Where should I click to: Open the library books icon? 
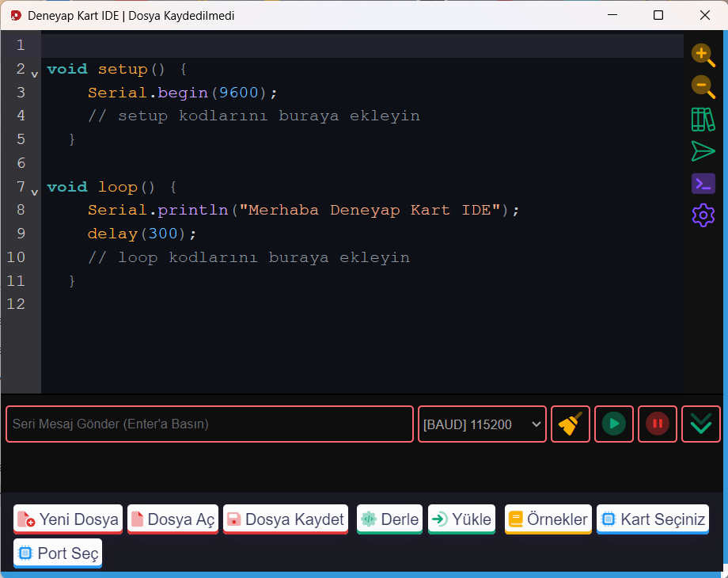click(x=703, y=120)
